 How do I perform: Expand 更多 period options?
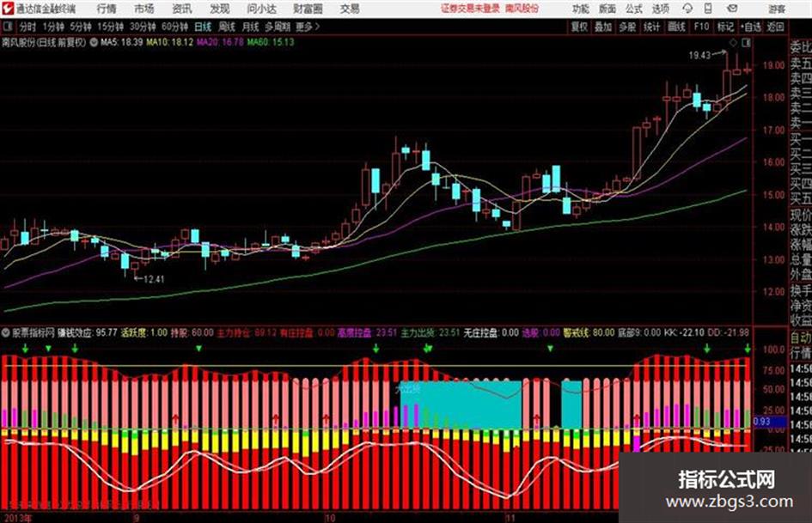(307, 27)
